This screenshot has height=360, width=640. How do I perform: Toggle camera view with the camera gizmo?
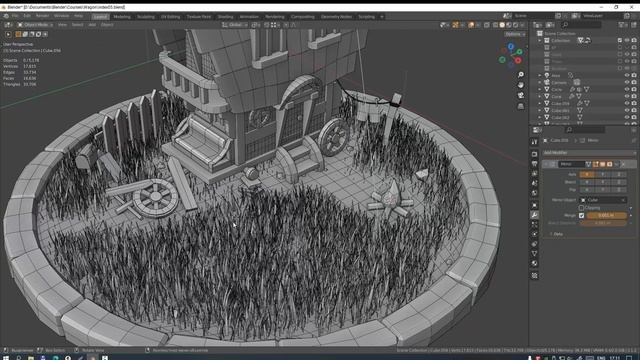(x=521, y=96)
